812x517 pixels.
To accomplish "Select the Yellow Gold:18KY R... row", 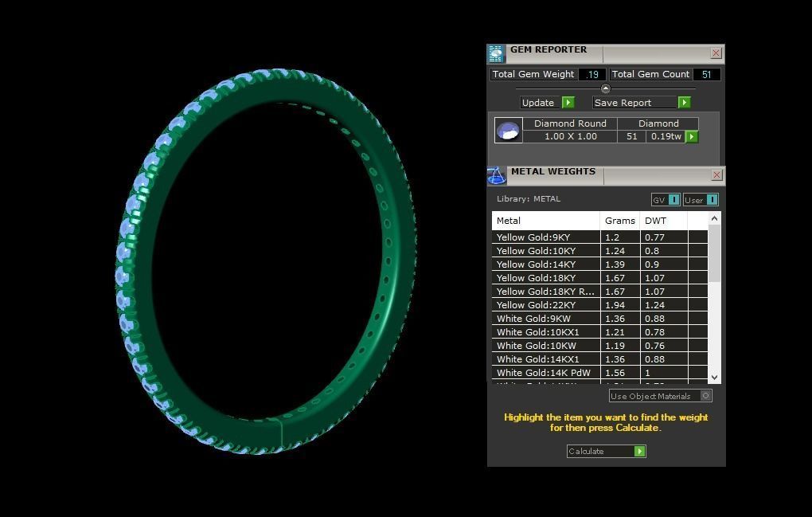I will (599, 292).
